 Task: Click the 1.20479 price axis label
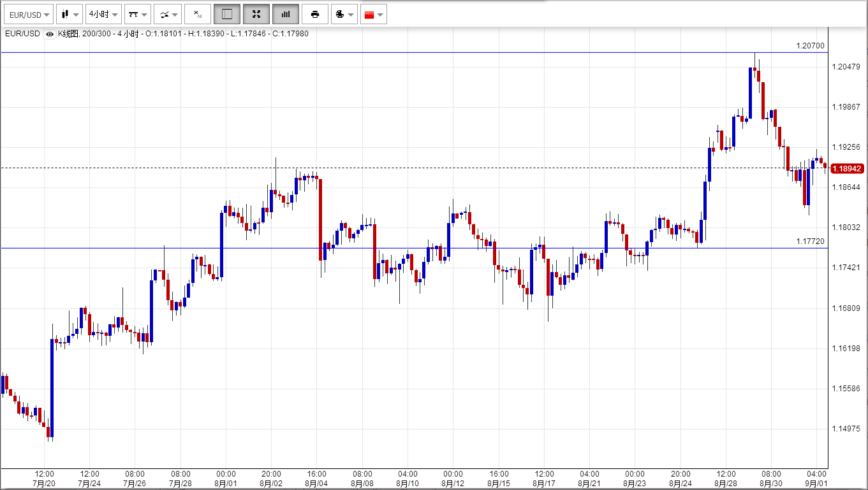point(847,67)
